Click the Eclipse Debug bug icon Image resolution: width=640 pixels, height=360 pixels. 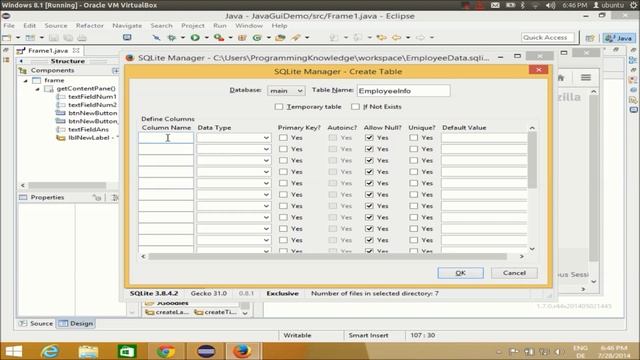172,38
